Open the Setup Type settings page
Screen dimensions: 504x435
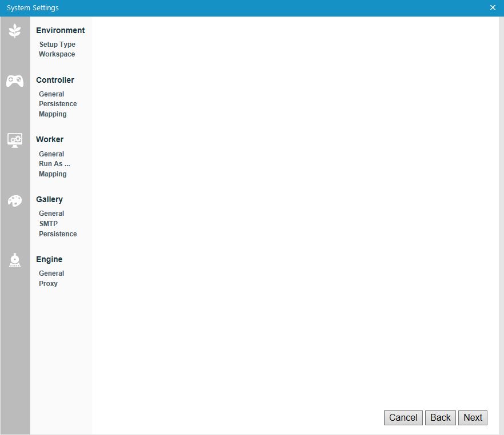coord(57,44)
